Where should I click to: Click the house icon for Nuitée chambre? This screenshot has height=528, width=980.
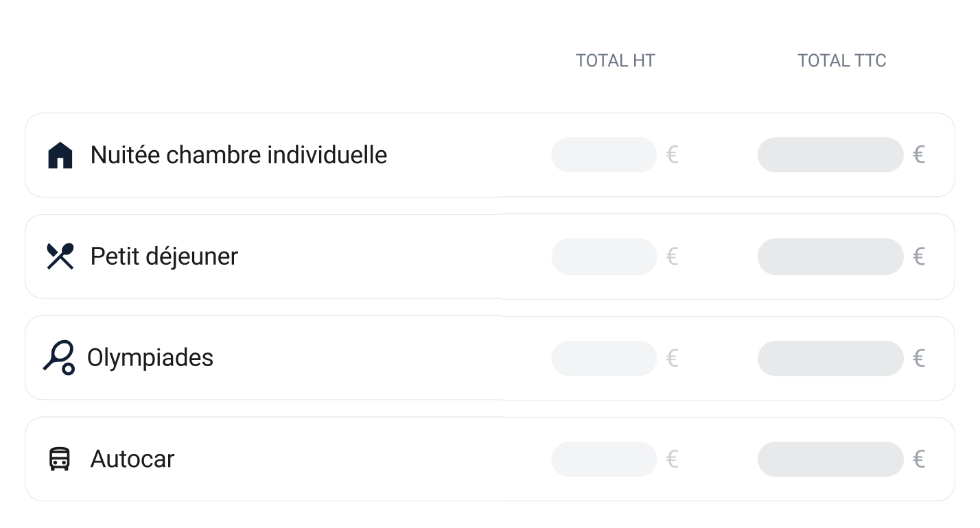coord(60,155)
